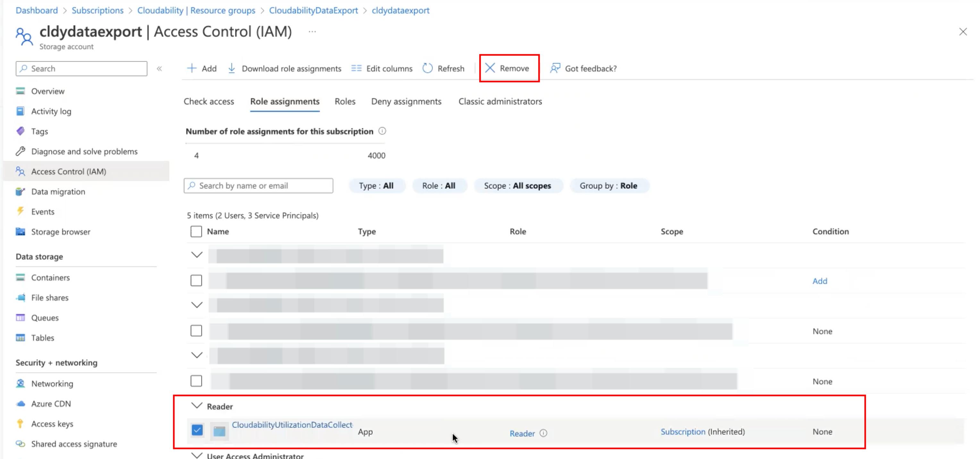Open the ellipsis more options beside title
The image size is (980, 459).
(x=312, y=31)
